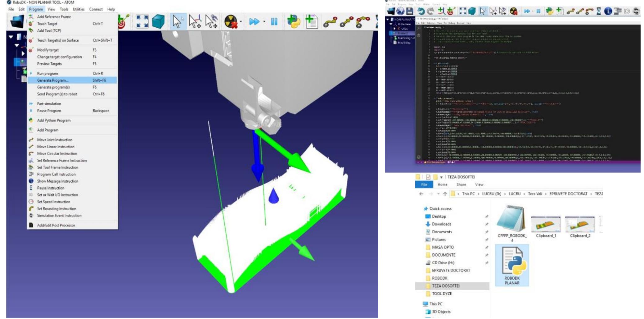This screenshot has height=319, width=644.
Task: Click the Up arrow in File Explorer
Action: 445,194
